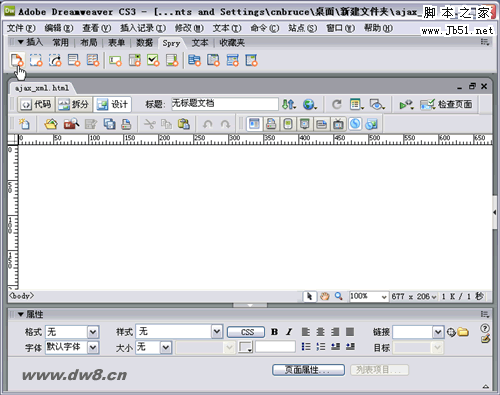Insert Spry Collapsible Panel icon
Screen dimensions: 500x395
[x=251, y=60]
